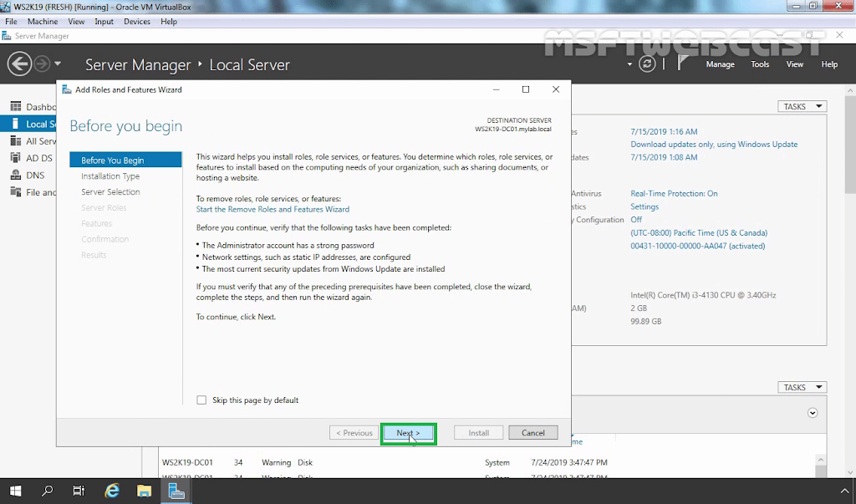Open File Explorer from taskbar

(144, 491)
